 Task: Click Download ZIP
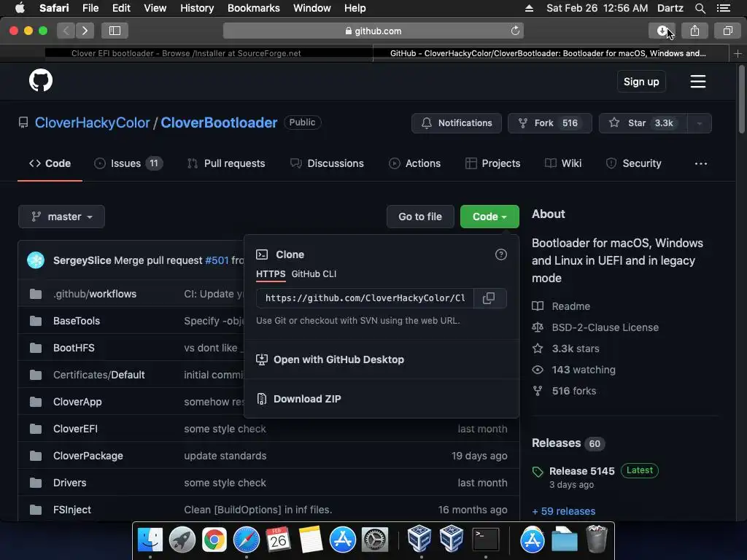(307, 399)
